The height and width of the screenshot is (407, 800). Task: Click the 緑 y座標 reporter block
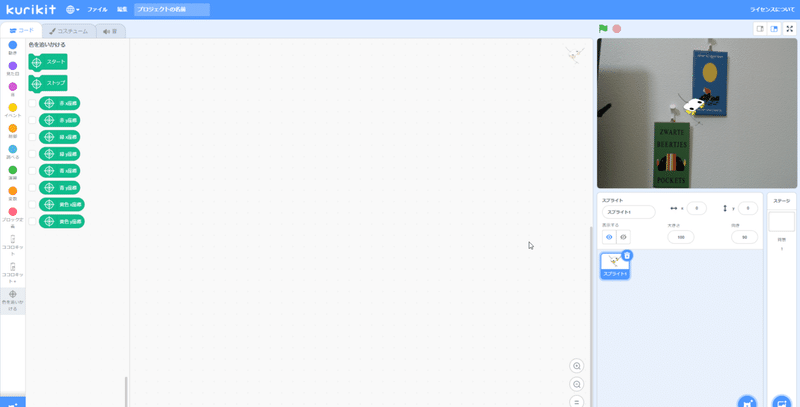[x=59, y=154]
